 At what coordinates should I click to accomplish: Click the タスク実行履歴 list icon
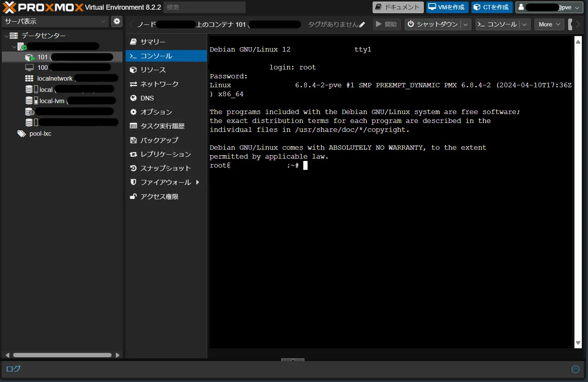(133, 126)
